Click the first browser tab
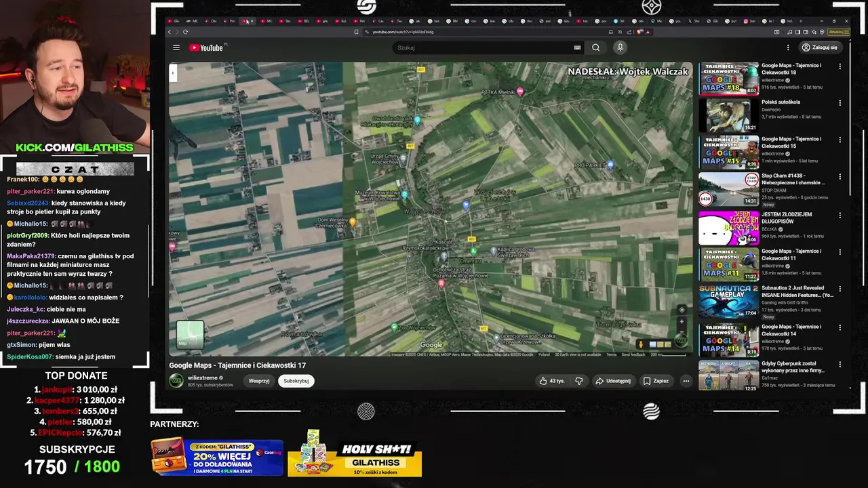 (x=174, y=21)
